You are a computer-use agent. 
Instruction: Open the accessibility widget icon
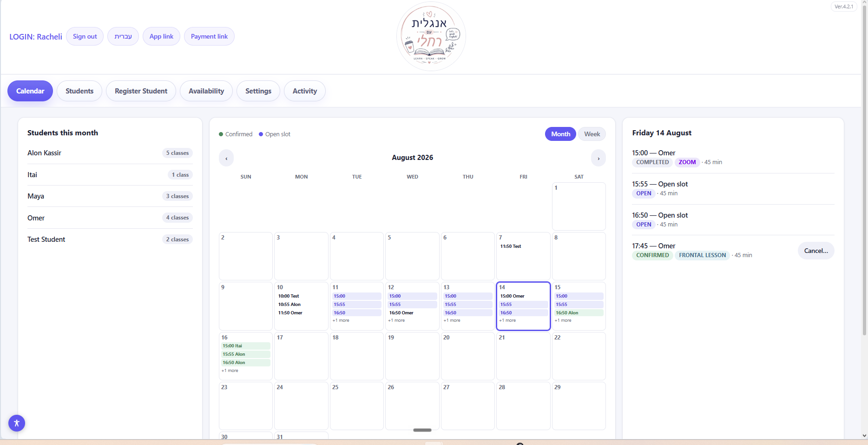[x=17, y=423]
